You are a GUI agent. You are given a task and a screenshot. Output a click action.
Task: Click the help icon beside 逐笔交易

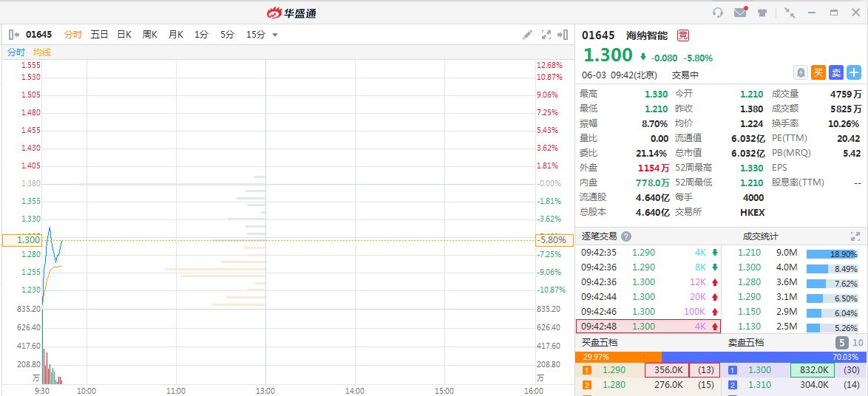[626, 236]
